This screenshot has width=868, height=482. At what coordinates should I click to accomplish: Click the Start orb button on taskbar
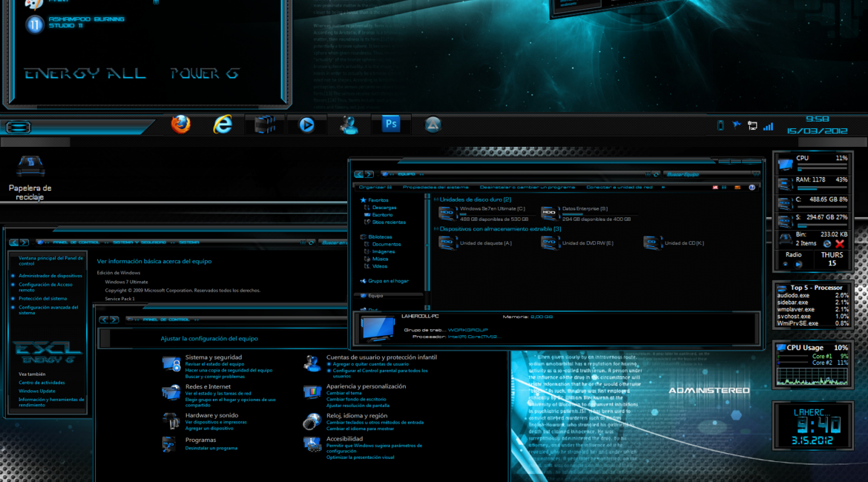(x=19, y=127)
